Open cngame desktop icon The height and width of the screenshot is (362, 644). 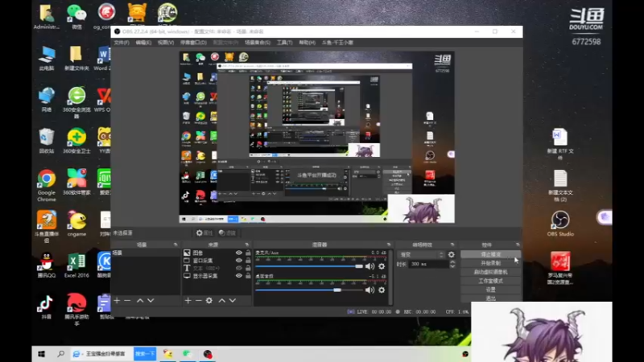76,224
